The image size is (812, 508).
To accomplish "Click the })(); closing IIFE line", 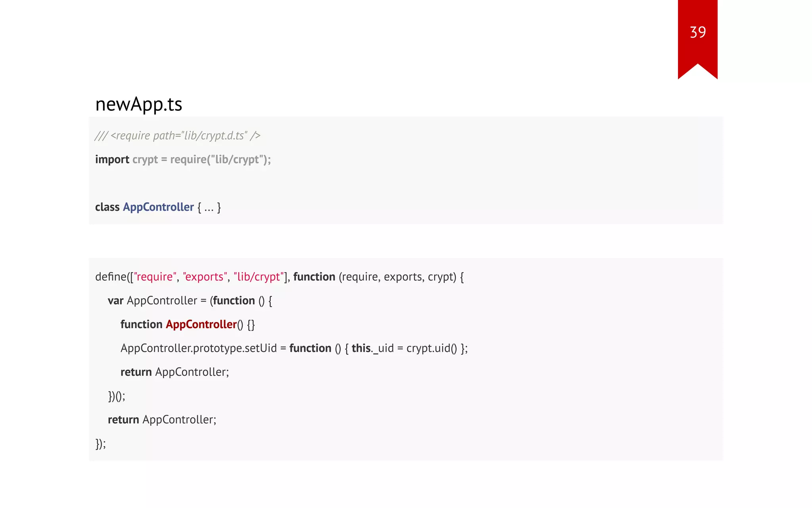I will (x=117, y=396).
